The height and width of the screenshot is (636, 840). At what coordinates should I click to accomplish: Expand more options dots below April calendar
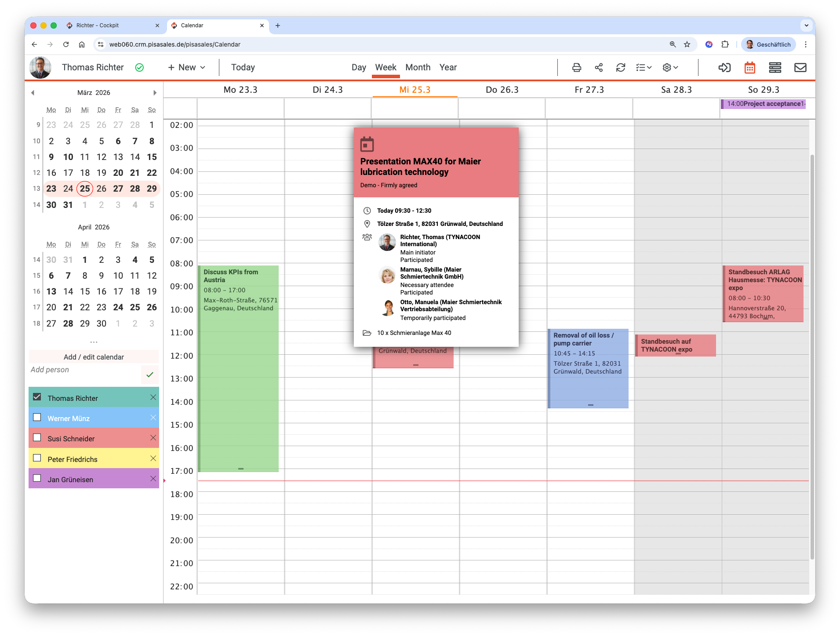click(94, 342)
